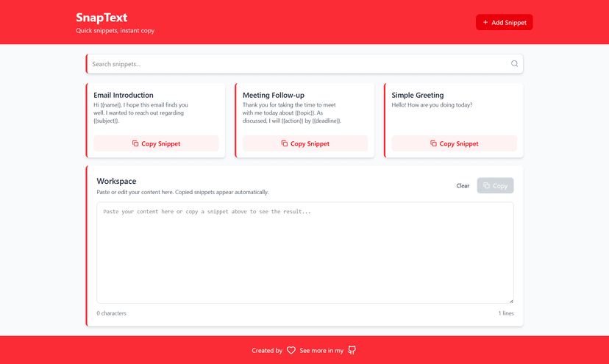Open the GitHub icon link in footer
609x364 pixels.
point(352,351)
